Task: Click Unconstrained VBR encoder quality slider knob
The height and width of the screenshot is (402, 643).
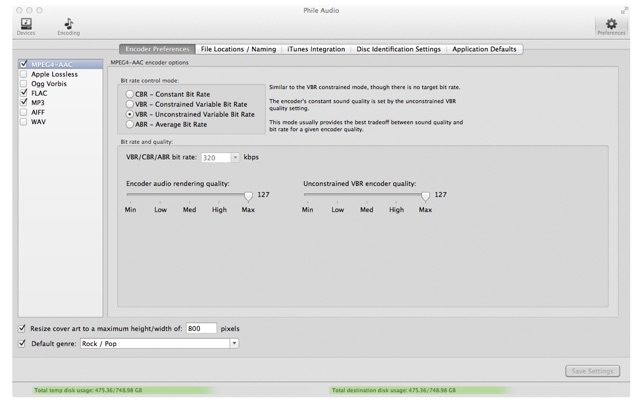Action: tap(425, 196)
